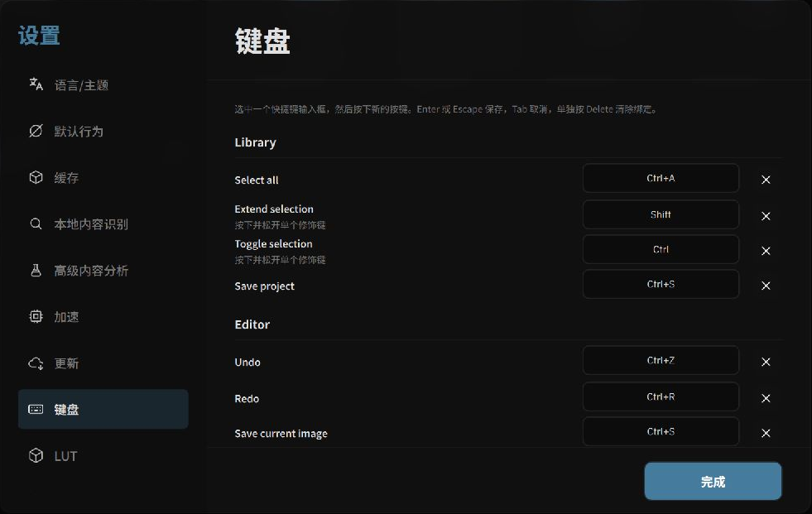Clear the Save project shortcut binding
The width and height of the screenshot is (812, 514).
coord(766,286)
